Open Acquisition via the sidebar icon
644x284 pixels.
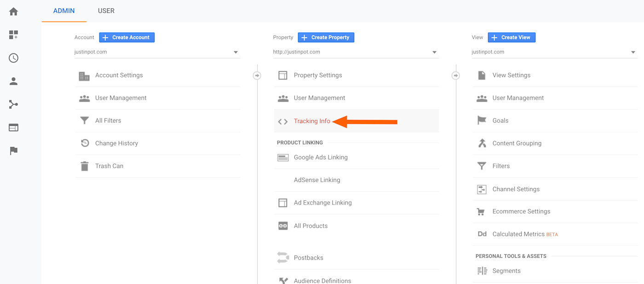coord(13,104)
